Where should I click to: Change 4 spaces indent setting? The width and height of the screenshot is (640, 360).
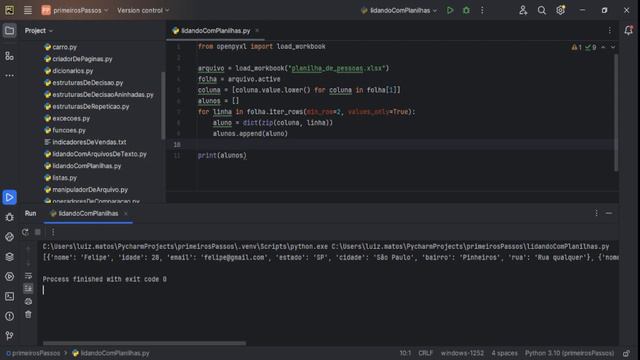[x=504, y=353]
